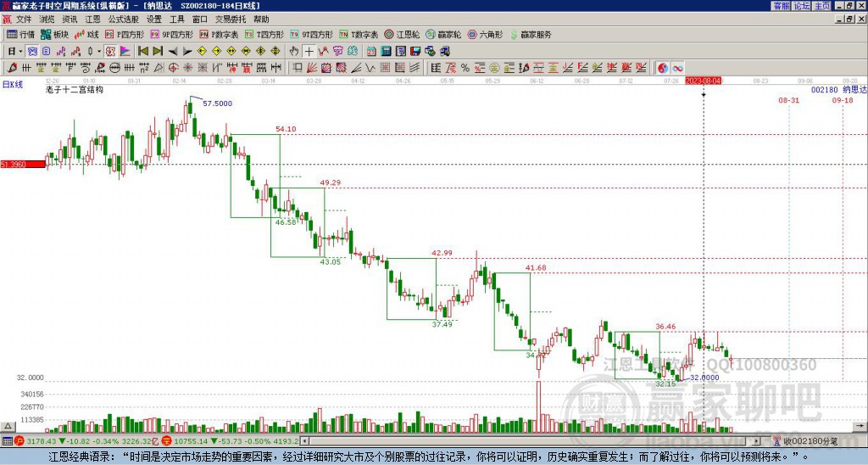The width and height of the screenshot is (868, 465).
Task: Click the 论坛 forum button
Action: [x=802, y=6]
